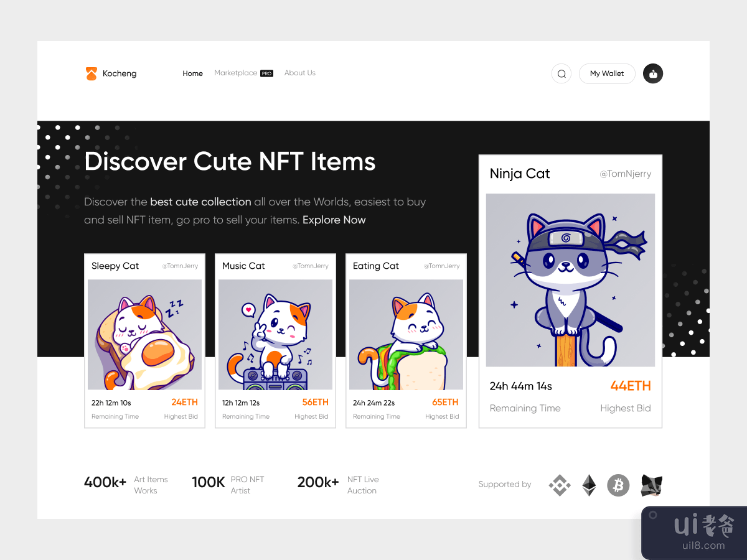Open the My Wallet button
This screenshot has width=747, height=560.
pyautogui.click(x=606, y=73)
